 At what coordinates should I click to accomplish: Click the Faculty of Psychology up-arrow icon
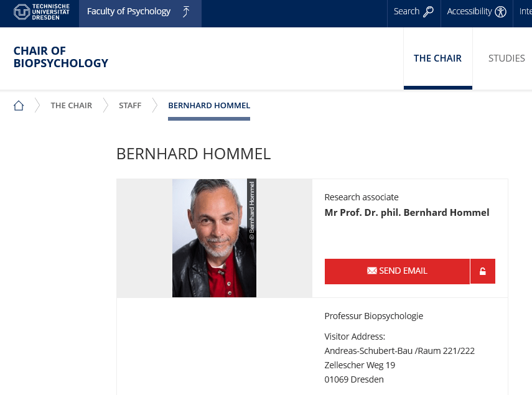point(186,12)
